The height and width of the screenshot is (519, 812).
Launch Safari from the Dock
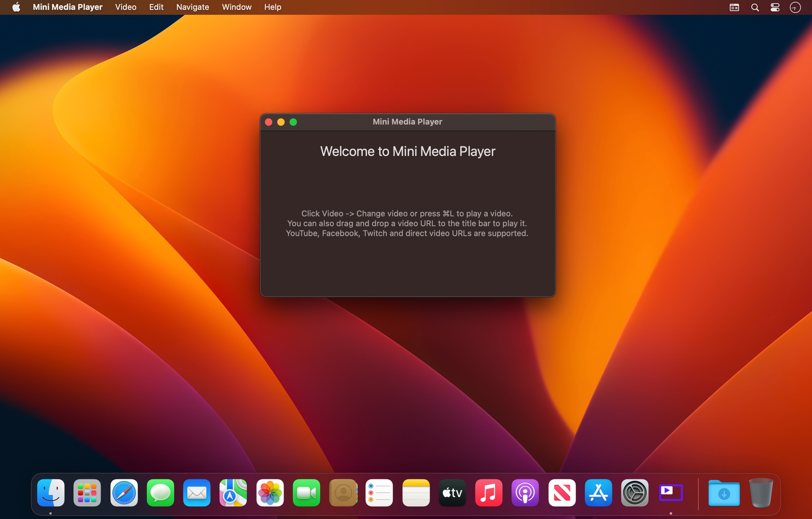click(x=124, y=492)
